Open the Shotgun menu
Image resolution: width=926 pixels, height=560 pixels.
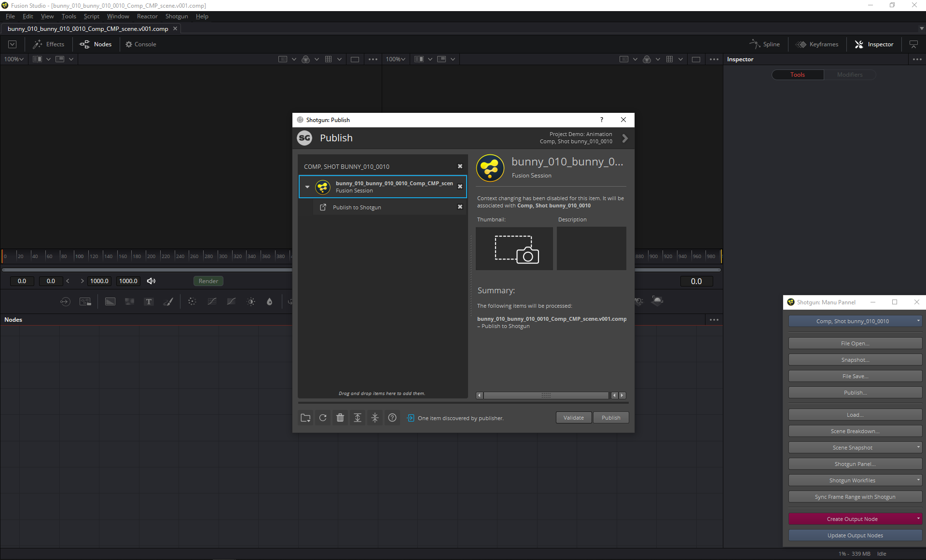(x=177, y=16)
